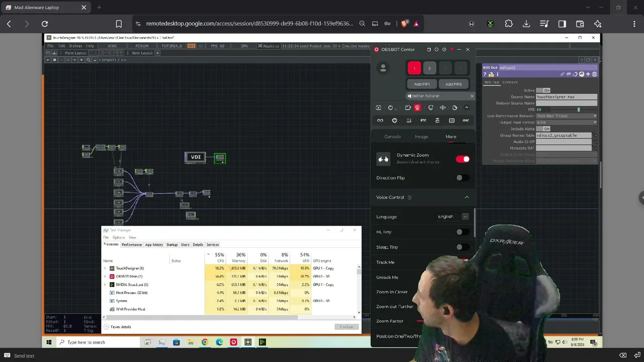Collapse the OBSBOT toolbar with the up chevron
The image size is (644, 362).
click(x=466, y=108)
